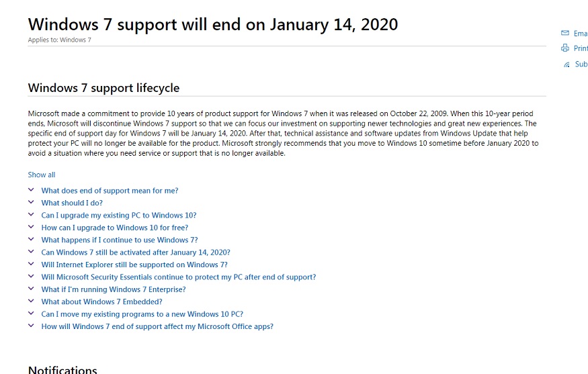Screen dimensions: 588x374
Task: Click the Print link text
Action: pos(581,48)
